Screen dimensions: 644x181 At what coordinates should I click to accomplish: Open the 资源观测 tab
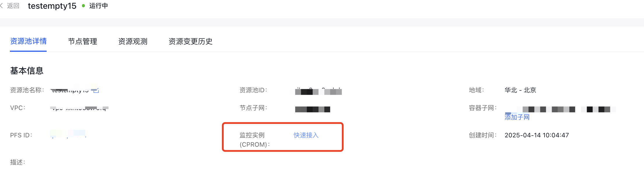pos(133,41)
